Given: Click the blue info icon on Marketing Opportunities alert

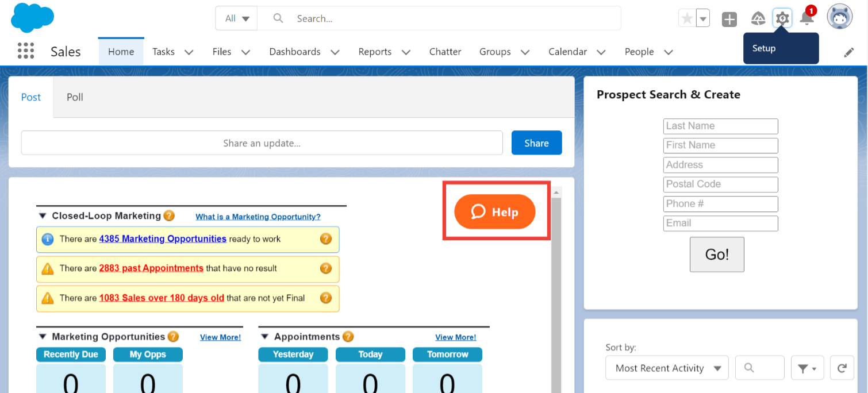Looking at the screenshot, I should coord(48,239).
